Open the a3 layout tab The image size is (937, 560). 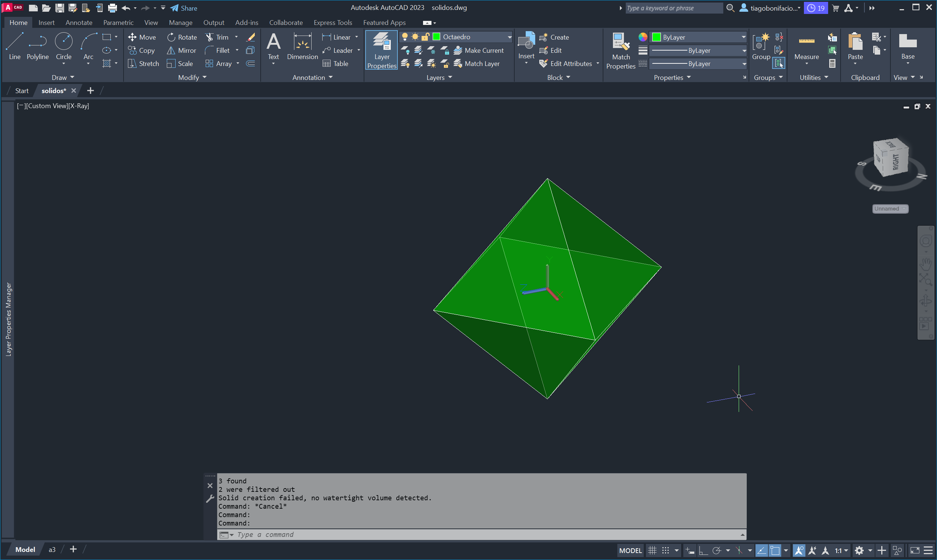click(52, 549)
